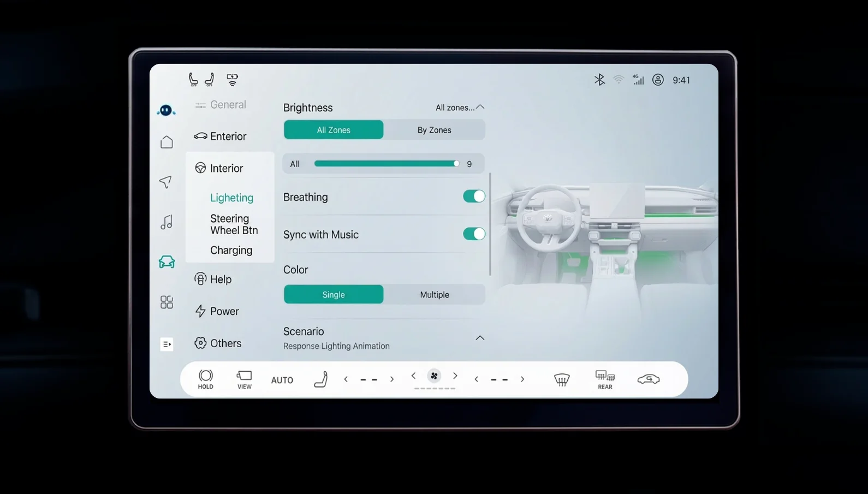Open the Enterior settings menu
This screenshot has width=868, height=494.
coord(221,136)
